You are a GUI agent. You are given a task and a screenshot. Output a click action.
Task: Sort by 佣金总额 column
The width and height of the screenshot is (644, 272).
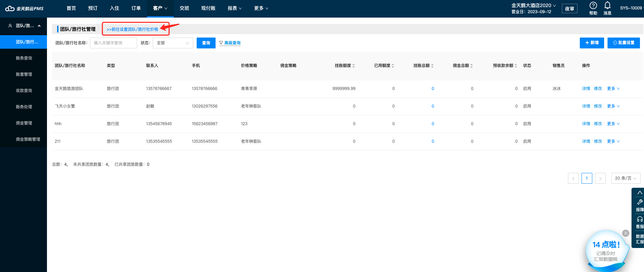(471, 66)
